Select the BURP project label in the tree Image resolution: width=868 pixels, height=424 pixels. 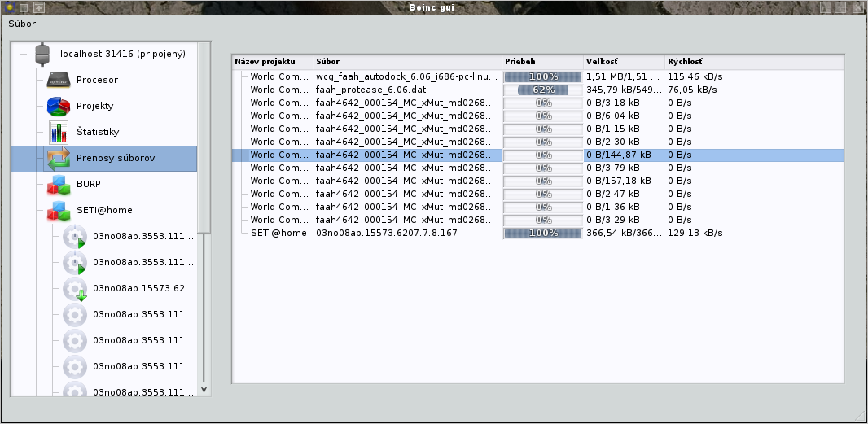click(89, 184)
